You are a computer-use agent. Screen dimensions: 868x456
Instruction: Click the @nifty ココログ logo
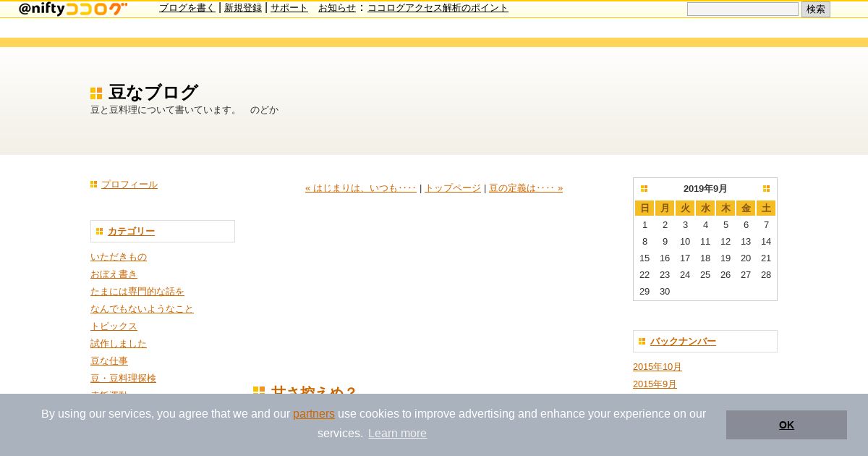[73, 9]
